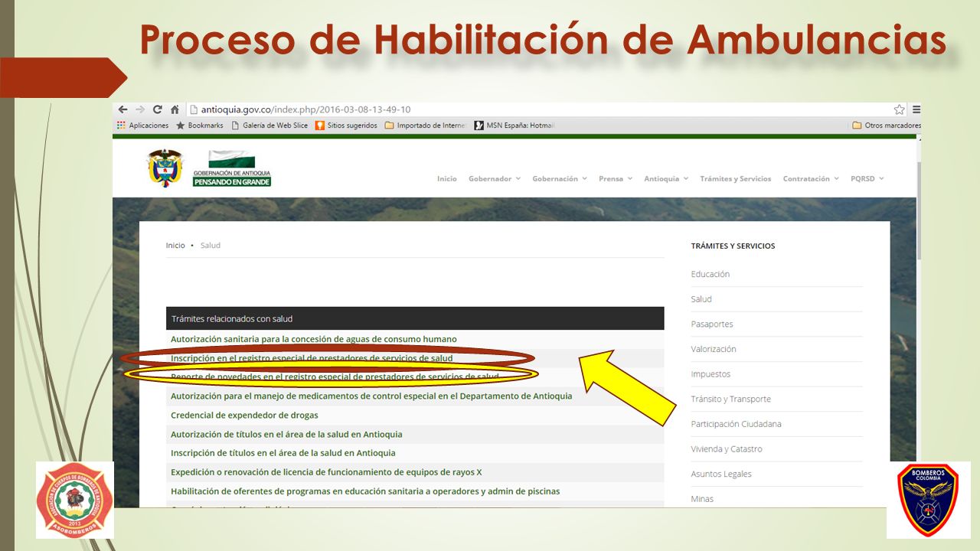Screen dimensions: 980x551
Task: Open the browser home icon
Action: pos(175,109)
